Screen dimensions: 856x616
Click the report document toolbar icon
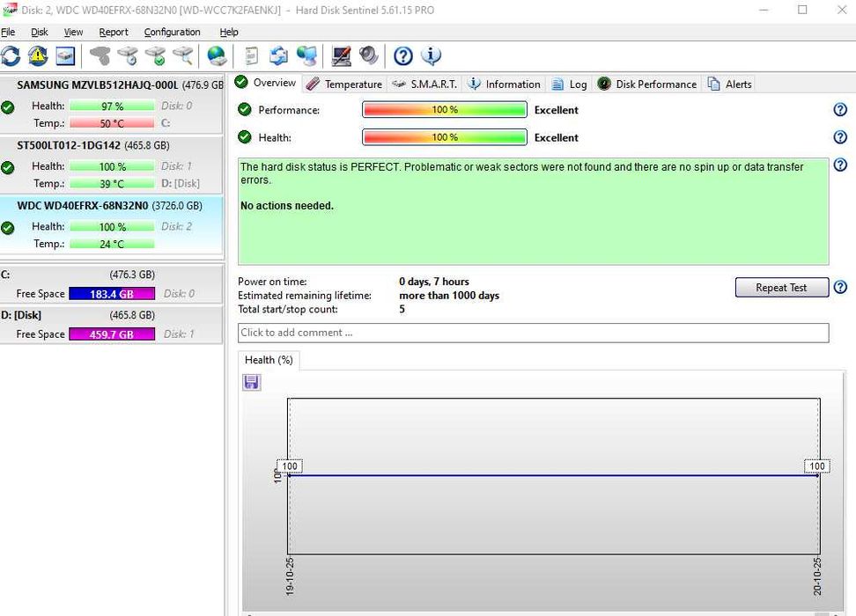252,56
